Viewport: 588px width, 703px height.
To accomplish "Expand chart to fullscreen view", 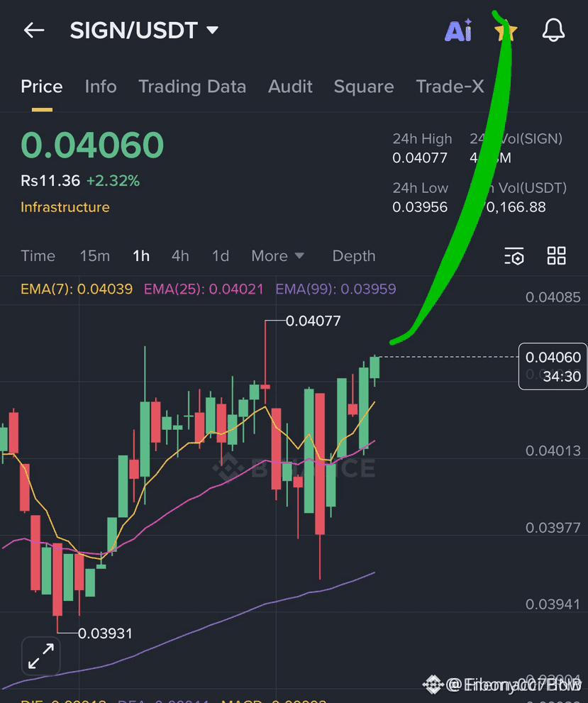I will click(40, 655).
